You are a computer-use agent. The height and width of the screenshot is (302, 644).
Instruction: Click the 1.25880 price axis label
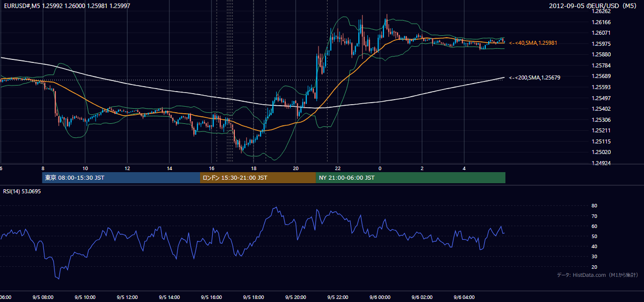point(601,54)
